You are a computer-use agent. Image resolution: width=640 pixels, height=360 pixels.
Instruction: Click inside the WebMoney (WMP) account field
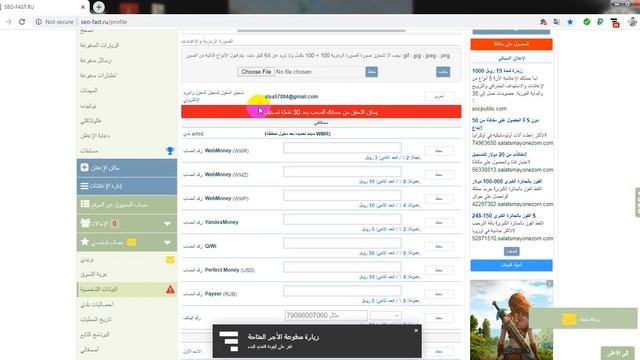click(x=342, y=196)
